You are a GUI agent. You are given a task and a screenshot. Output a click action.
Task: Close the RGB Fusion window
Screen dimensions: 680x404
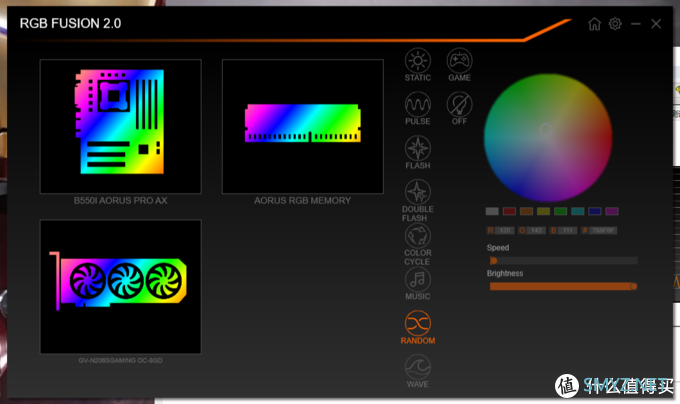click(656, 23)
